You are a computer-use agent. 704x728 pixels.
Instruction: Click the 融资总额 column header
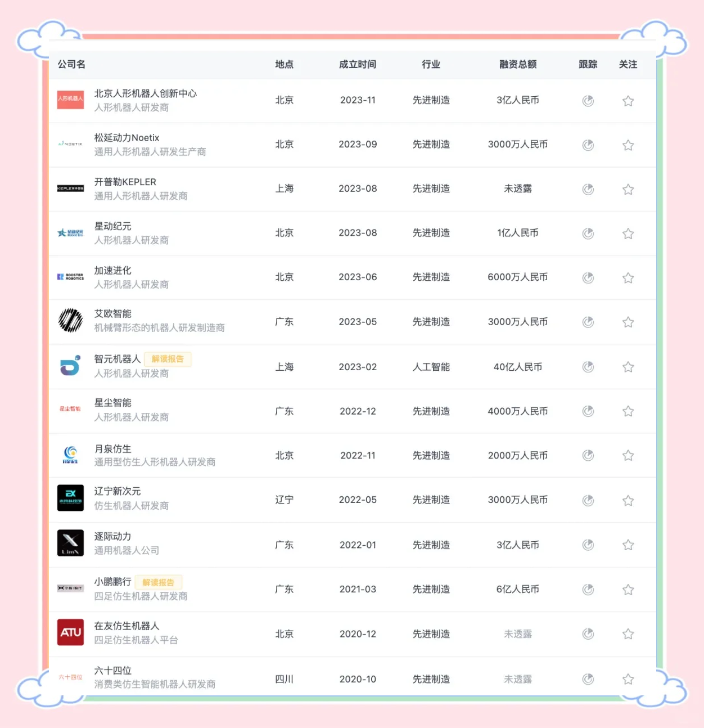click(x=518, y=65)
